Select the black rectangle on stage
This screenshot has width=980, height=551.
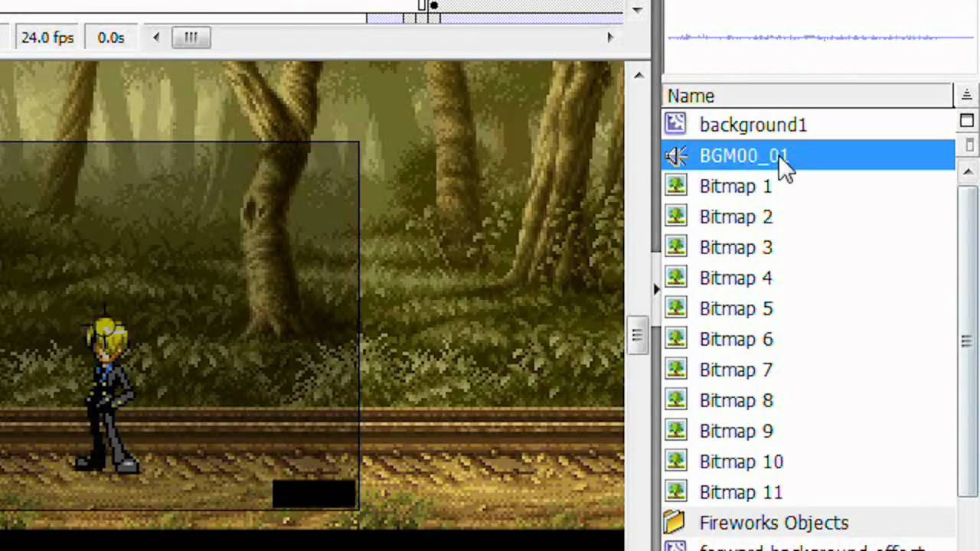coord(314,494)
